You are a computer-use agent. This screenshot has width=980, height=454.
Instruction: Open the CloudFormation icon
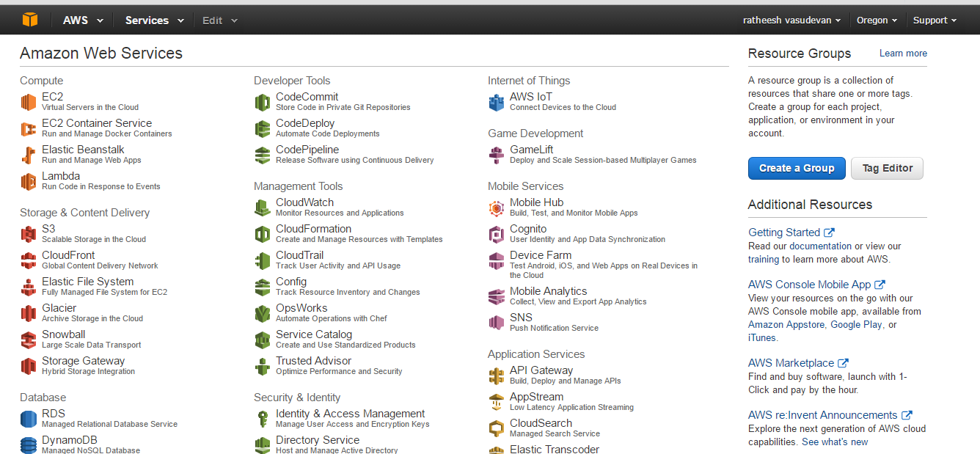(263, 234)
